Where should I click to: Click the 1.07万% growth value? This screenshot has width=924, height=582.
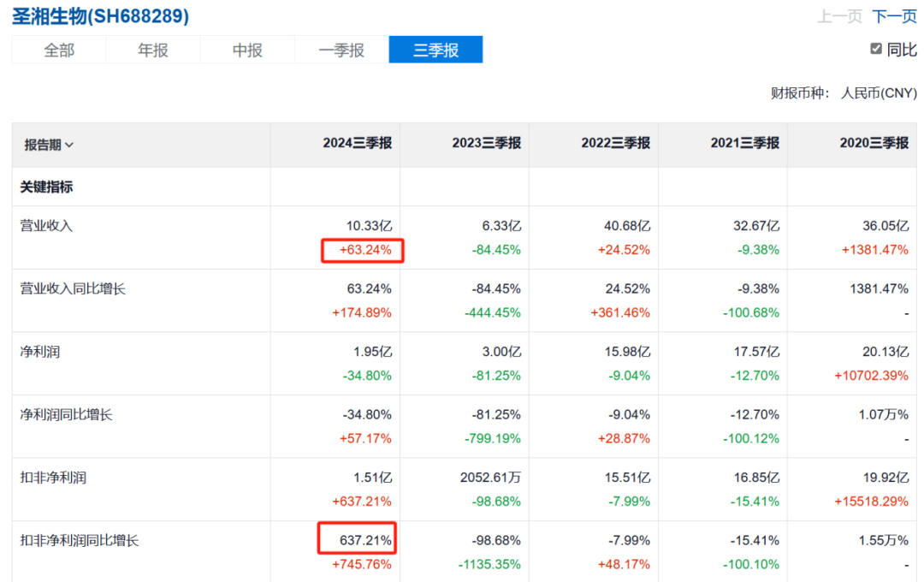pos(883,415)
